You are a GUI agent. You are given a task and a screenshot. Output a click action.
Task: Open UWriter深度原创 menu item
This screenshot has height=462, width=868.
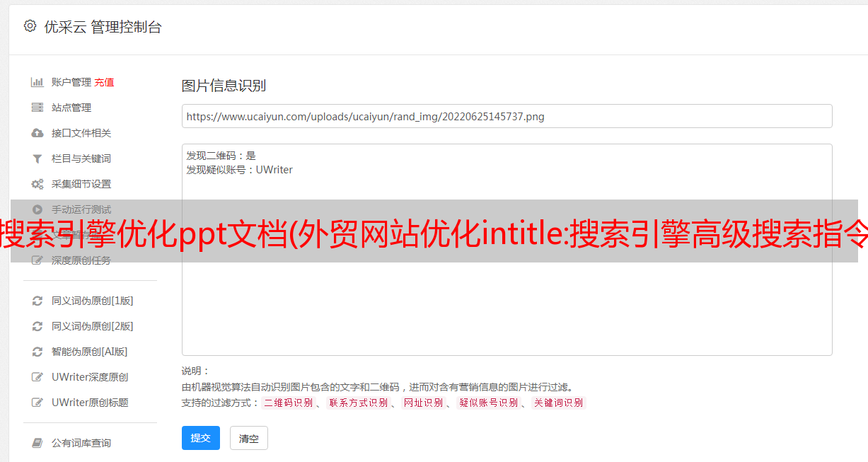(90, 377)
